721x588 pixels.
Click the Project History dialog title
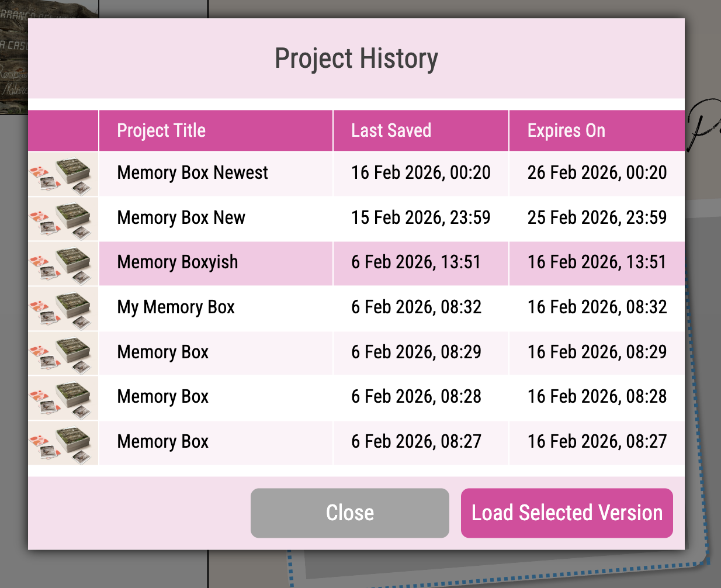pos(356,58)
